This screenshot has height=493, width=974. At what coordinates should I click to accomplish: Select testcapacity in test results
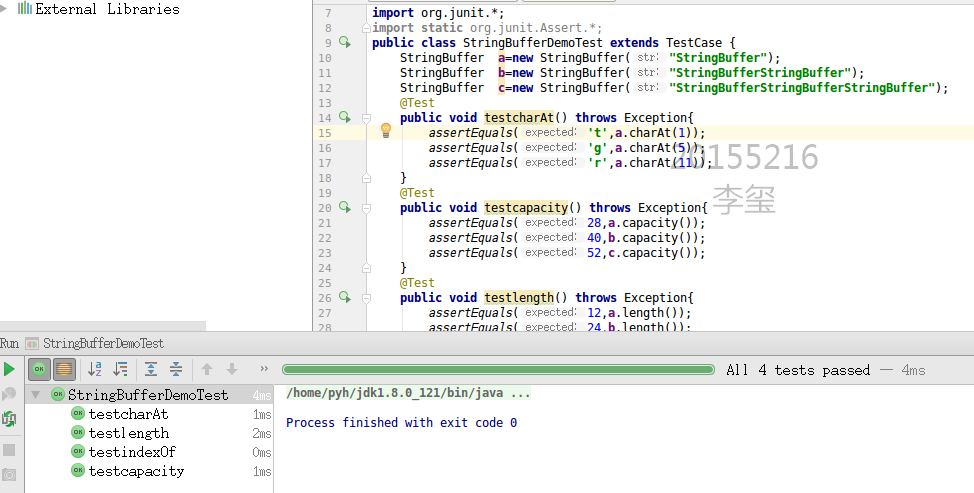(136, 471)
